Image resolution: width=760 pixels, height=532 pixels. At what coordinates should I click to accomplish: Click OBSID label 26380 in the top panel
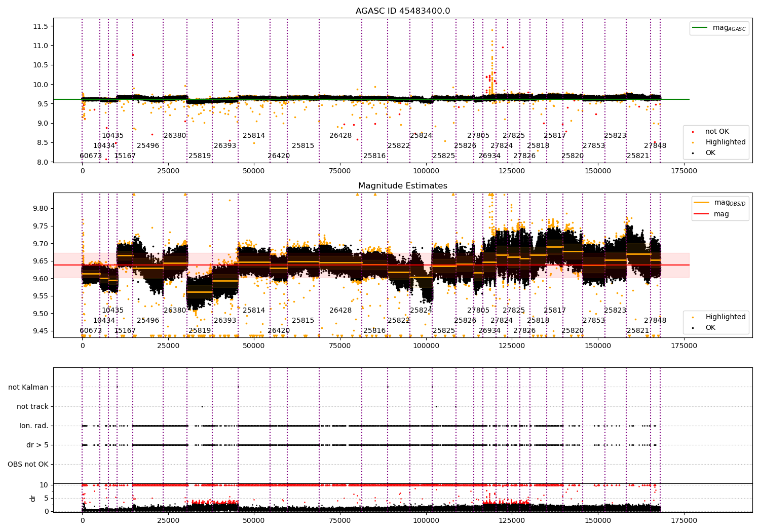click(175, 136)
